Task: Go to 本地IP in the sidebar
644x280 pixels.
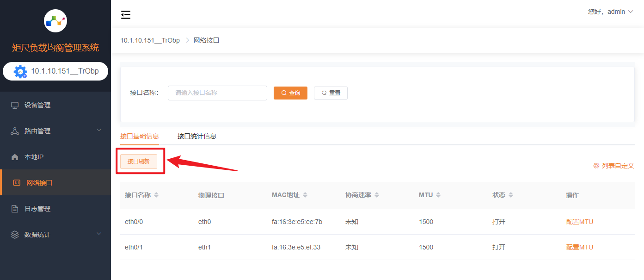Action: point(34,157)
